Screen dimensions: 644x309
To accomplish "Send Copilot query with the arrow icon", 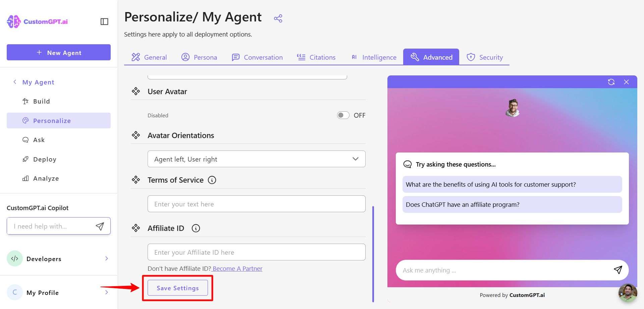I will click(100, 226).
